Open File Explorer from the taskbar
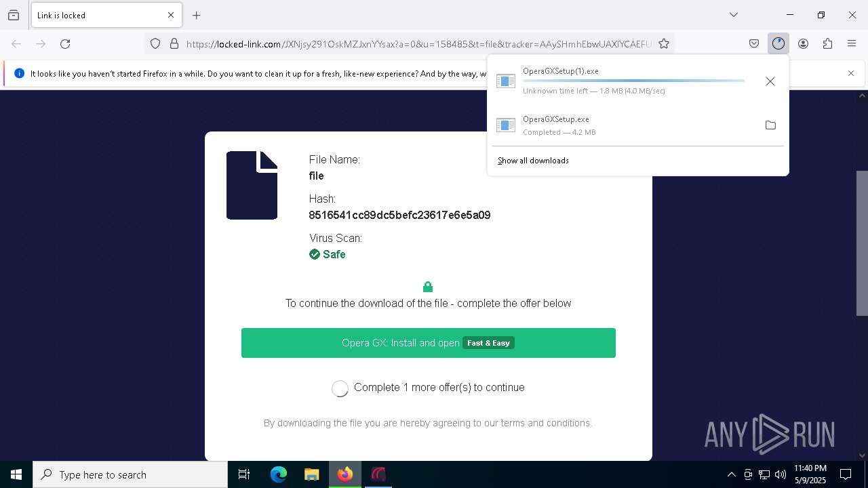The height and width of the screenshot is (488, 868). (x=311, y=474)
